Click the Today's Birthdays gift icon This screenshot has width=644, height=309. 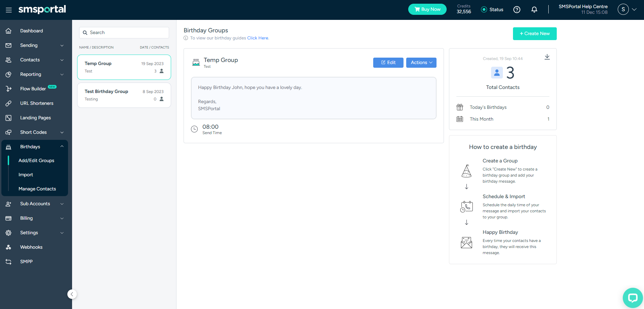460,107
